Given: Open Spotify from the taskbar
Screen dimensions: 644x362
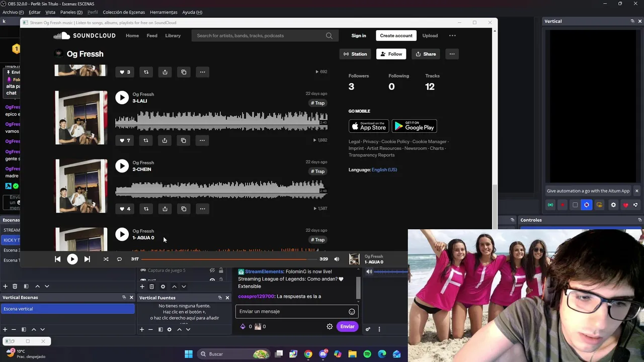Looking at the screenshot, I should (367, 354).
